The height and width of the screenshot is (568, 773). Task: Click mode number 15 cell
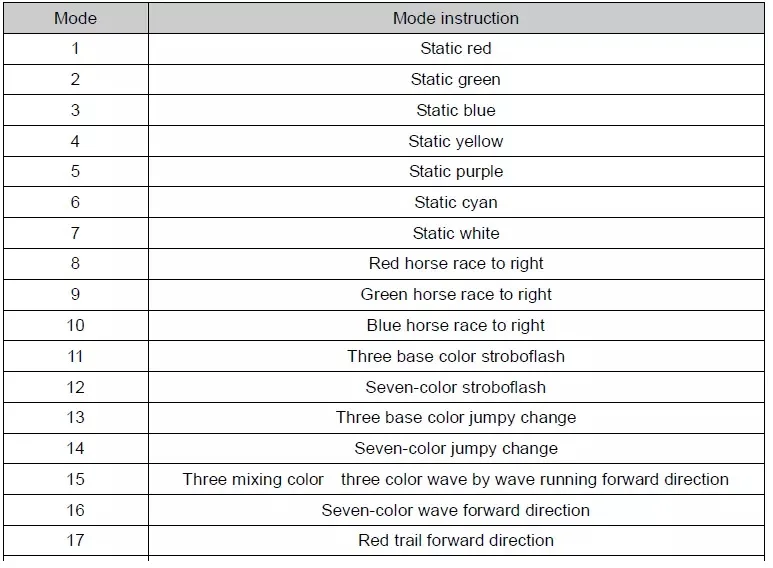pyautogui.click(x=75, y=479)
